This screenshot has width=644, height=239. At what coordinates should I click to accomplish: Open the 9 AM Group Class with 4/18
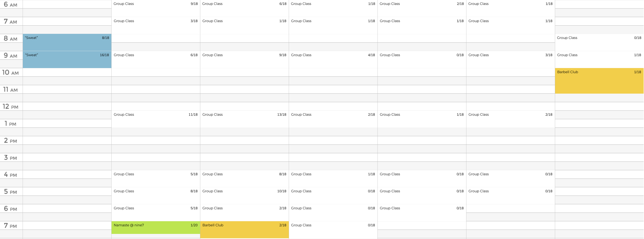click(333, 60)
